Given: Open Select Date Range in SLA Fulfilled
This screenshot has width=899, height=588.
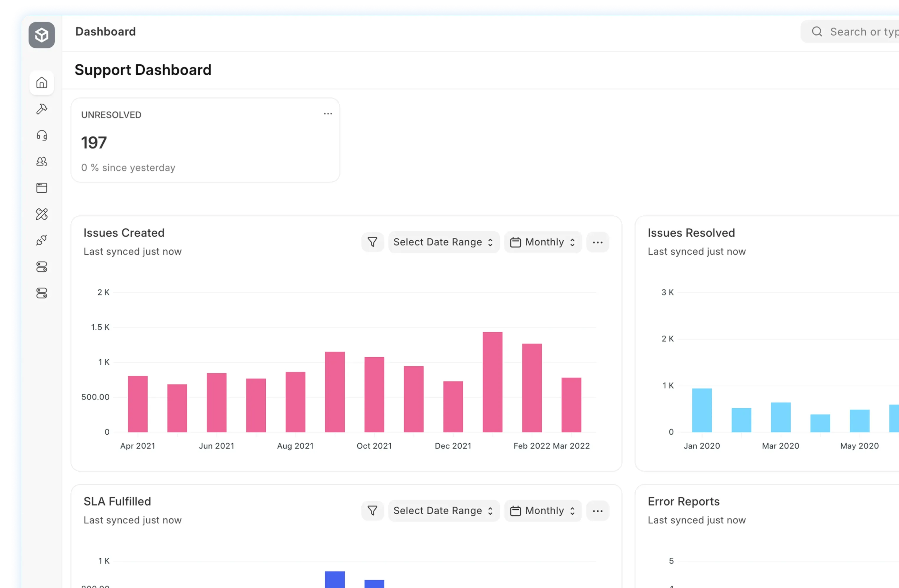Looking at the screenshot, I should pyautogui.click(x=443, y=511).
